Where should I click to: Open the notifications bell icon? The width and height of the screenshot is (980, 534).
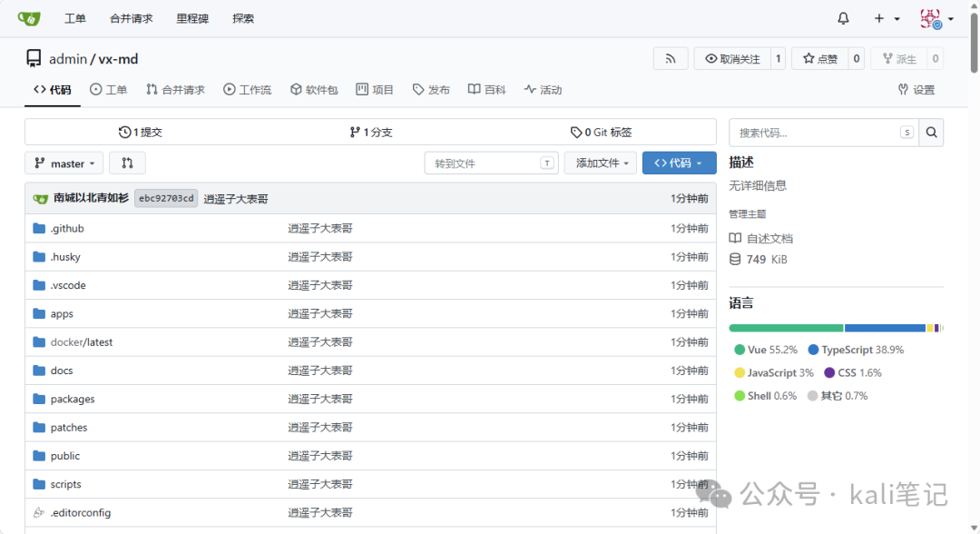click(843, 18)
